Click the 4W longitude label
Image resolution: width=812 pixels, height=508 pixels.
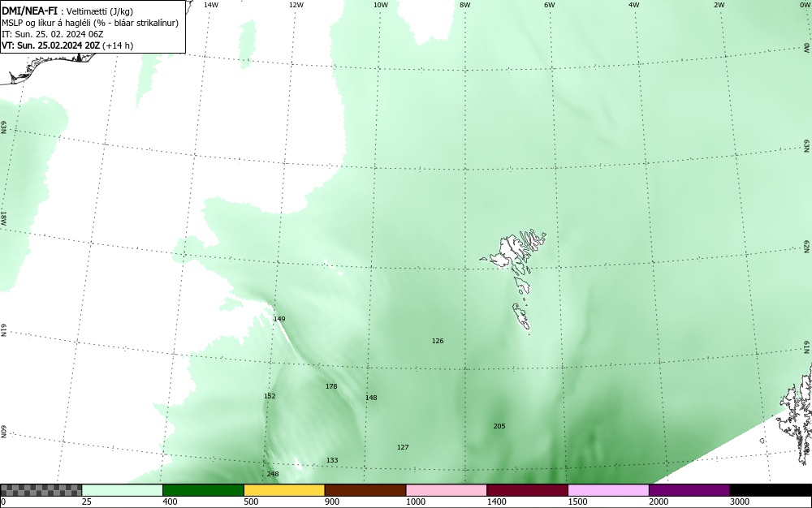tap(634, 5)
